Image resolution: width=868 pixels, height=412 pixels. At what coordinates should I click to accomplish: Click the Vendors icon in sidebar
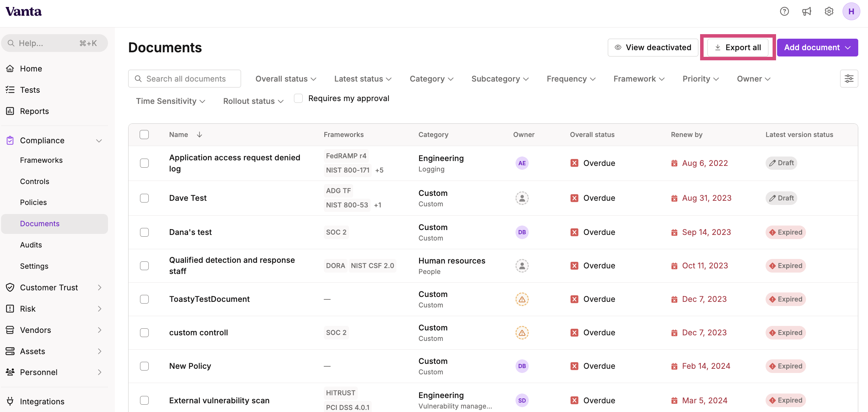click(x=10, y=330)
